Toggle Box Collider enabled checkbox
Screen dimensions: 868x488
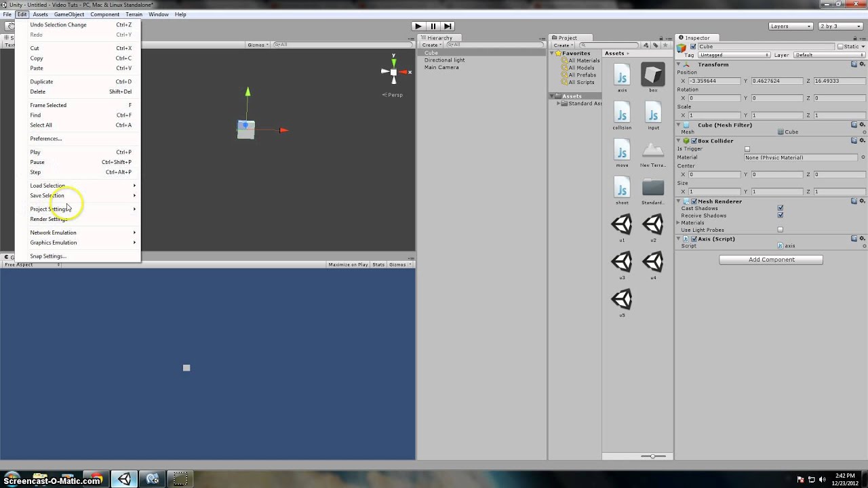tap(694, 141)
